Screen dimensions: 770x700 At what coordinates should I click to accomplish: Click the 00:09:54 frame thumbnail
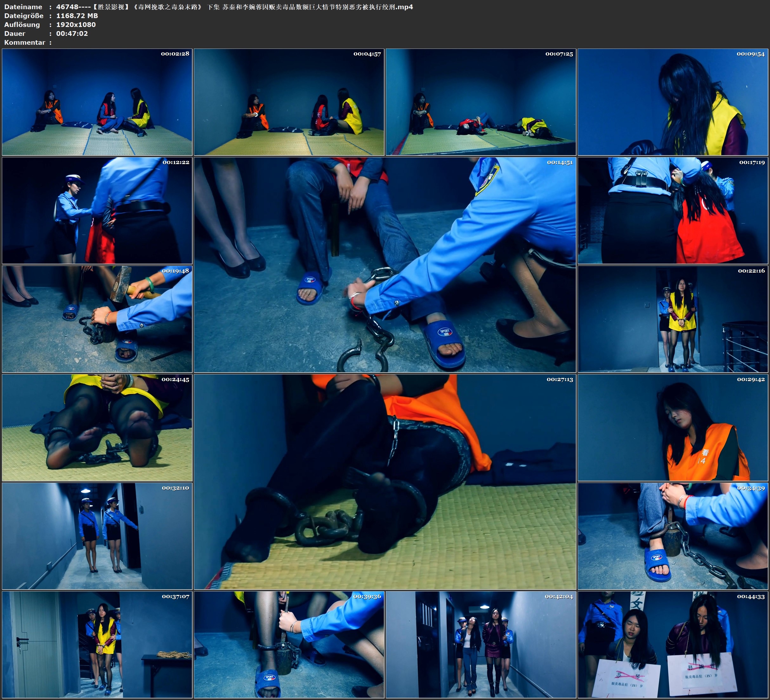coord(673,102)
